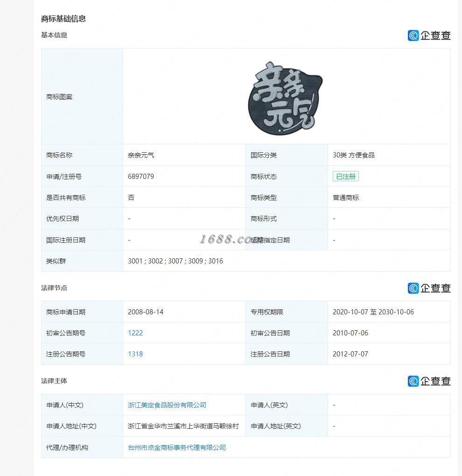Click the 否 shared-trademark value
Image resolution: width=462 pixels, height=476 pixels.
click(x=131, y=198)
